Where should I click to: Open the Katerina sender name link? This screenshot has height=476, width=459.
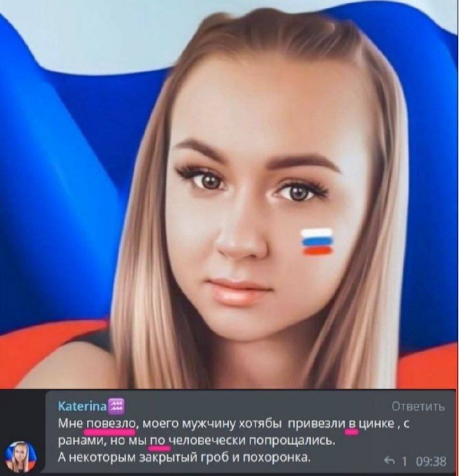click(82, 406)
